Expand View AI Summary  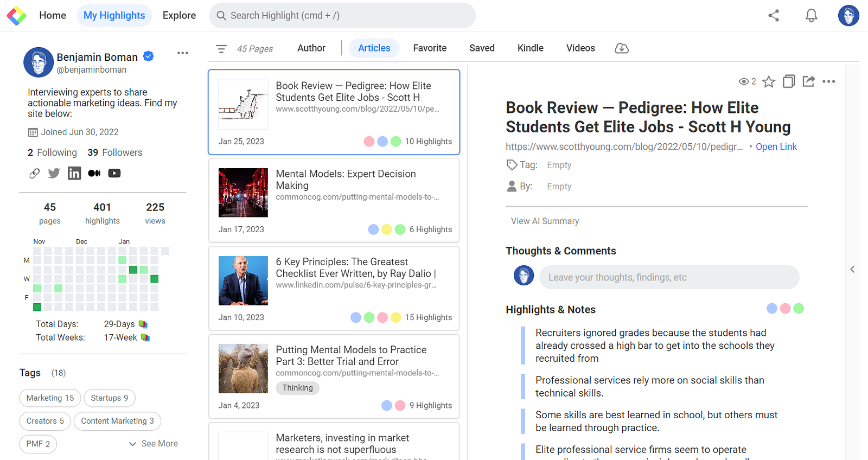pyautogui.click(x=545, y=221)
